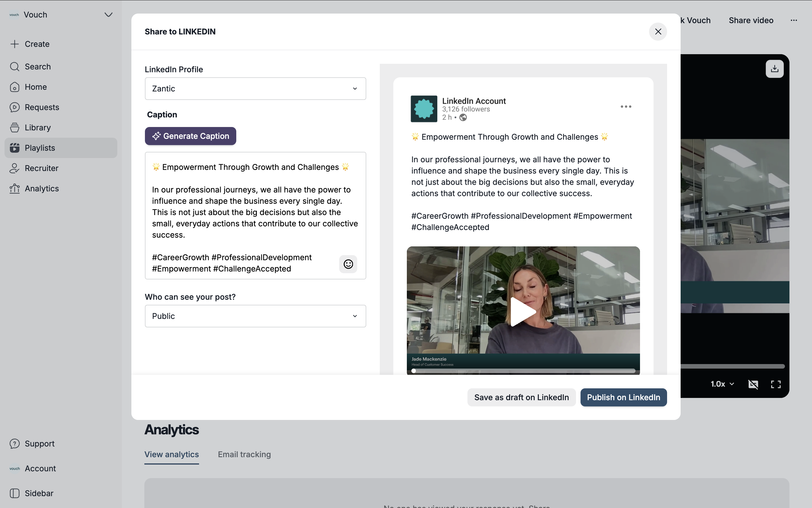
Task: Open the Library section
Action: tap(61, 128)
